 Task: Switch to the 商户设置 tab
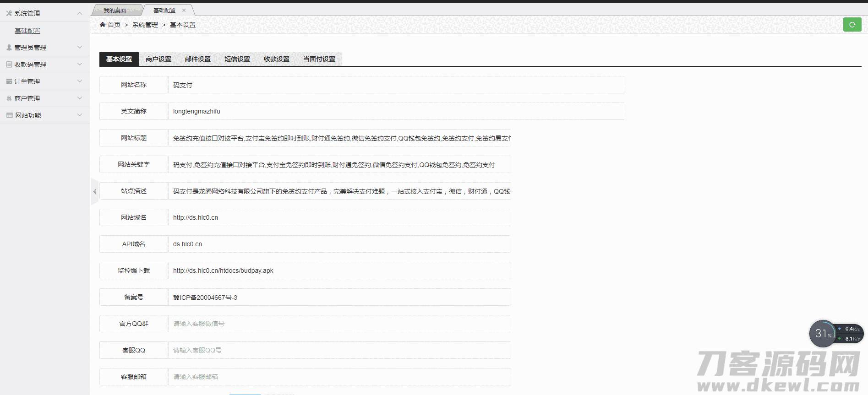158,59
